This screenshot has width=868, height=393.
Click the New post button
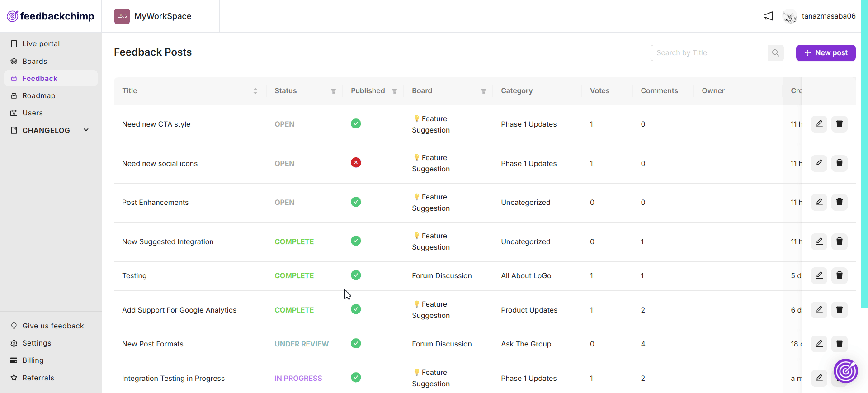click(x=826, y=53)
